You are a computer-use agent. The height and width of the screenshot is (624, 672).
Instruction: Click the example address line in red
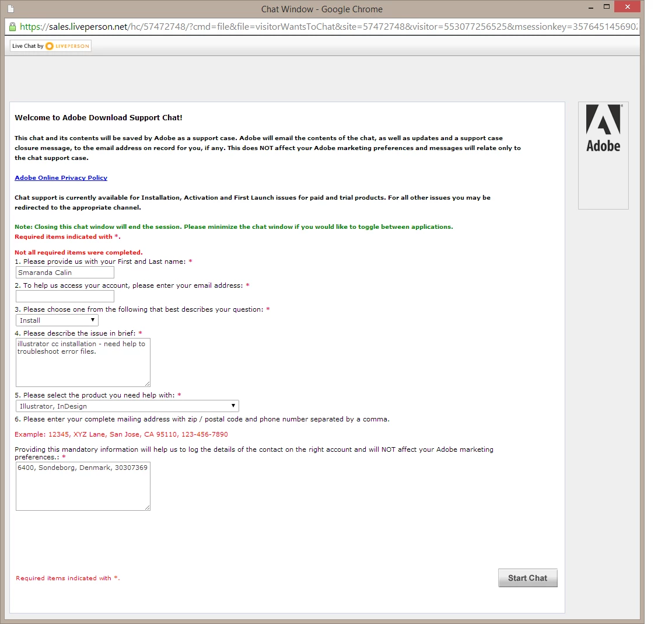(x=121, y=434)
